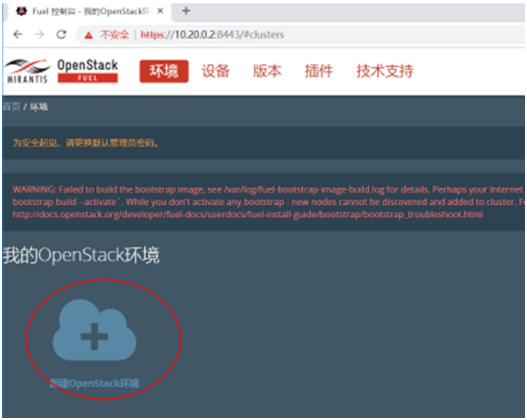Open the 环境 environments tab
527x420 pixels.
coord(164,71)
